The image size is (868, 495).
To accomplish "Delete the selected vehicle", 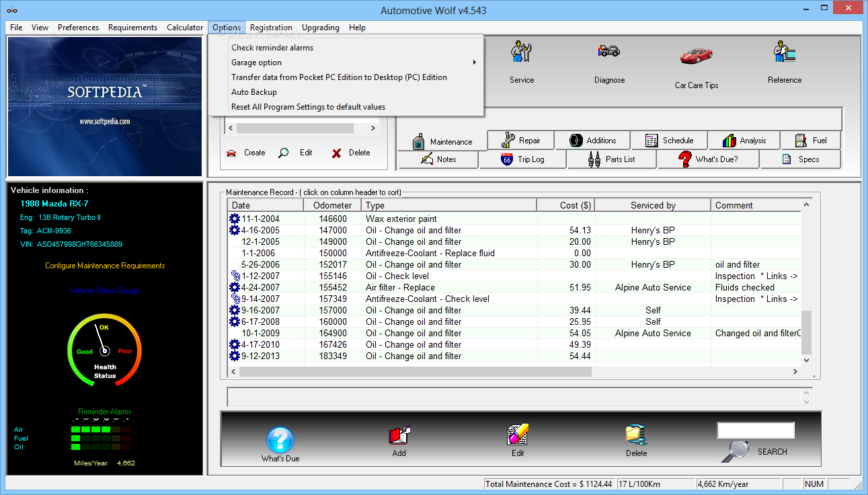I will pyautogui.click(x=350, y=153).
